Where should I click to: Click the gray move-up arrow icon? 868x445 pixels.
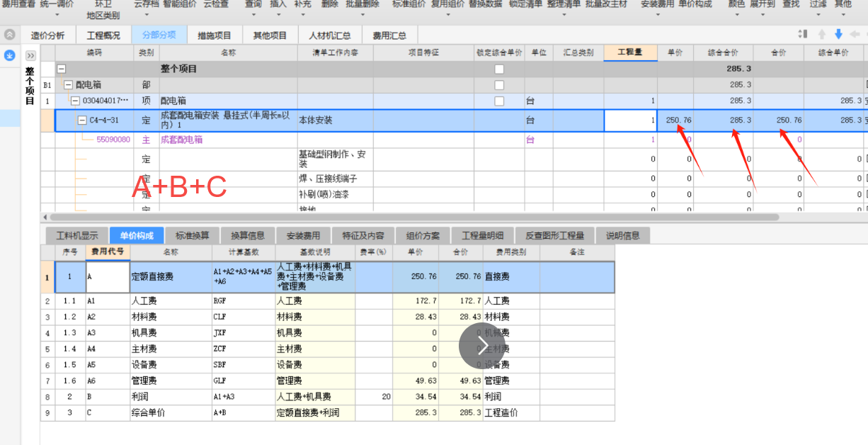821,34
